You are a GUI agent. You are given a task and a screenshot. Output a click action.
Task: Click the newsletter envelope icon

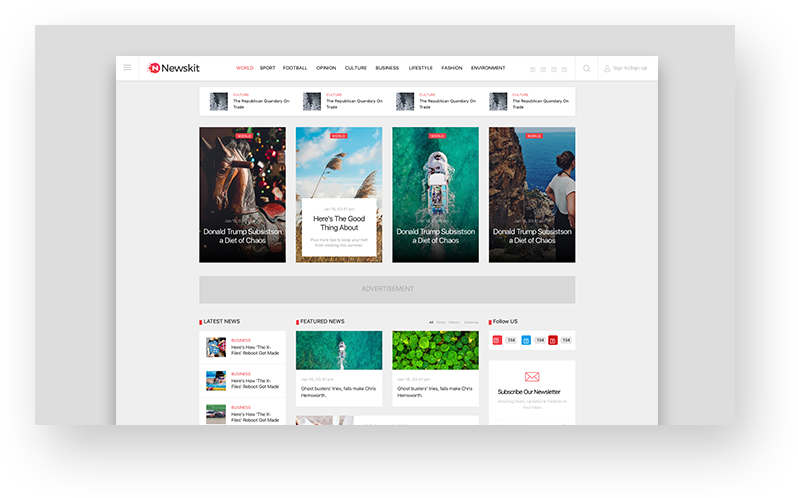[x=532, y=377]
